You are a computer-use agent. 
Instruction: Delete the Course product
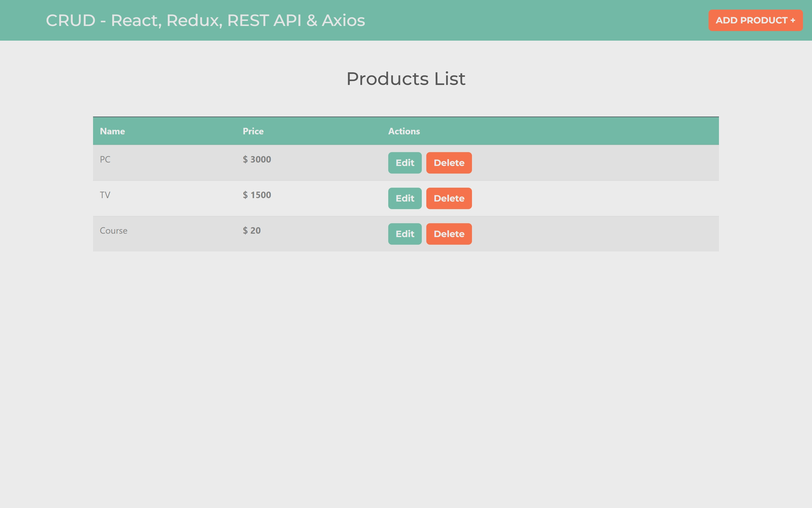[449, 234]
